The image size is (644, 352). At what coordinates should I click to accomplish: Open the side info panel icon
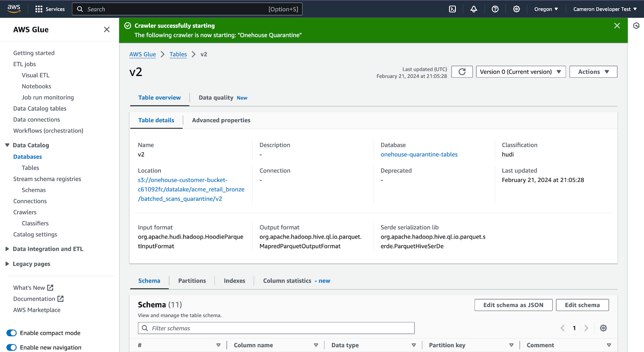coord(636,26)
